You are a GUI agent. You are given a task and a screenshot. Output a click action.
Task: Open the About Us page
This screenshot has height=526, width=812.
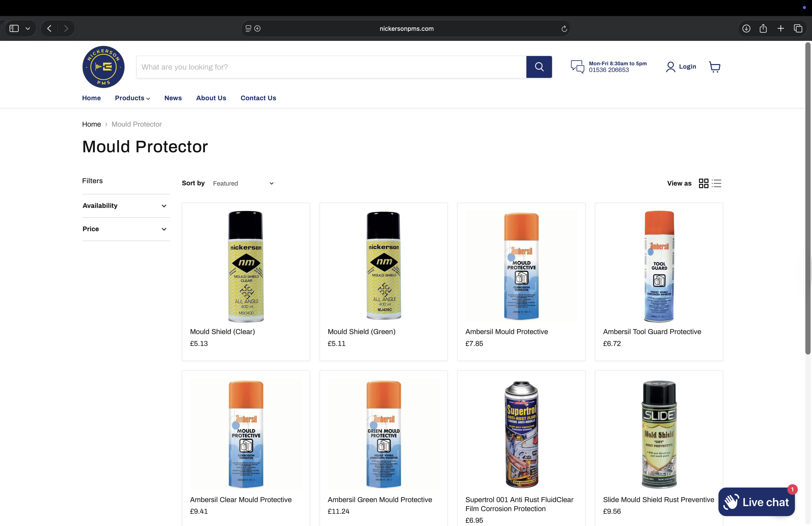pyautogui.click(x=211, y=98)
